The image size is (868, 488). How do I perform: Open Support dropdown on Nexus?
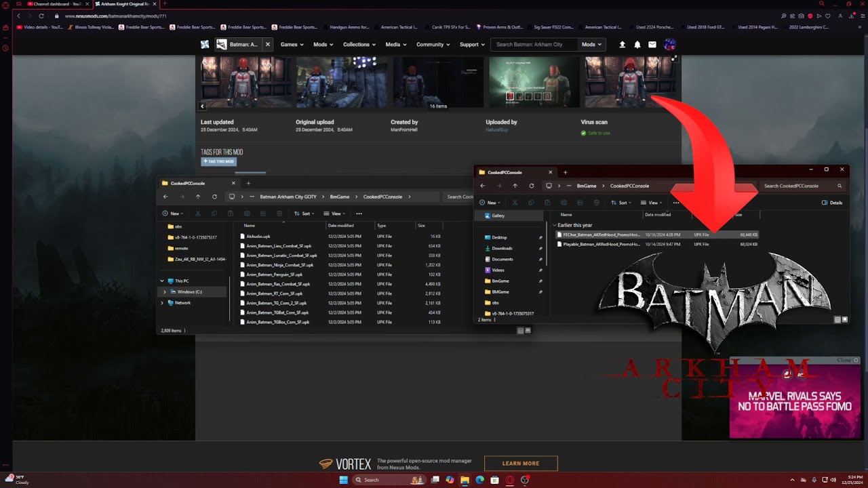(473, 44)
